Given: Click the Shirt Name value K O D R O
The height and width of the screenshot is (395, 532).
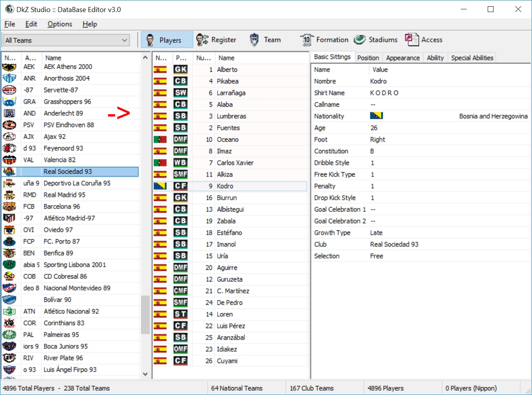Looking at the screenshot, I should pos(384,93).
